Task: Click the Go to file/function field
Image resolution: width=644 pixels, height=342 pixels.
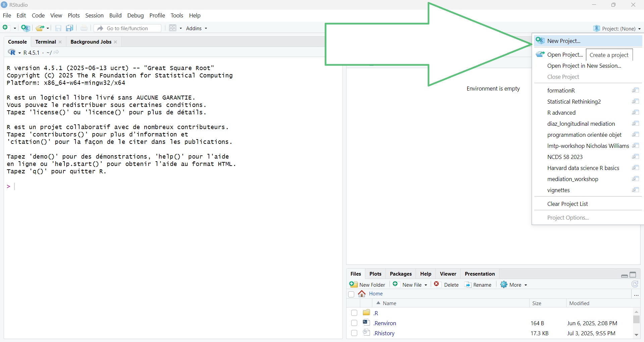Action: click(128, 28)
